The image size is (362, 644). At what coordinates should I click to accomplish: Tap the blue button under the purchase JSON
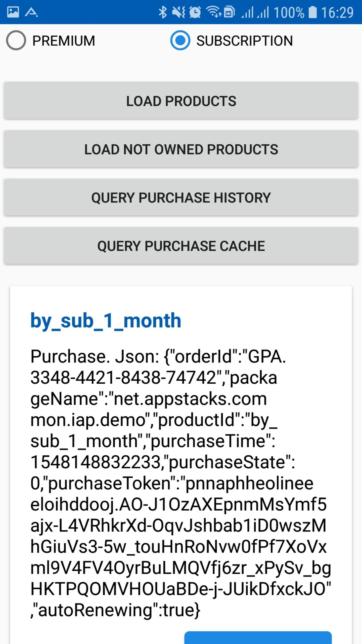click(258, 637)
